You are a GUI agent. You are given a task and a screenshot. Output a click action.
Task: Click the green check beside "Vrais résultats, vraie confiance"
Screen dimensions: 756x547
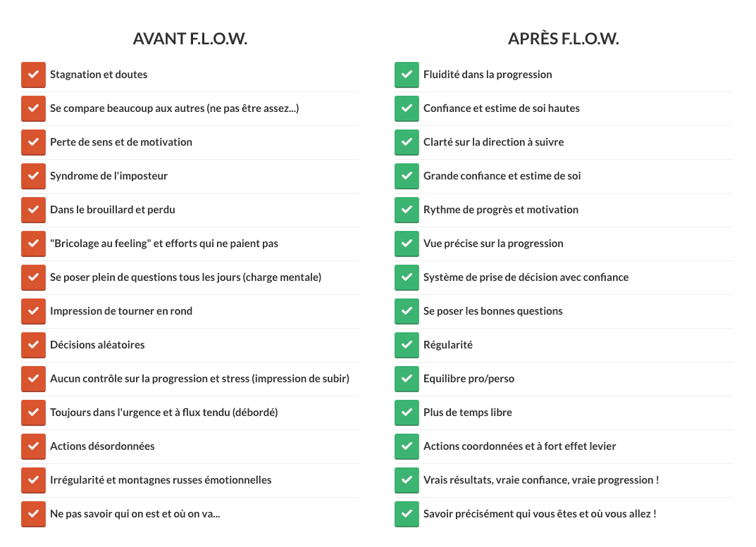click(407, 480)
